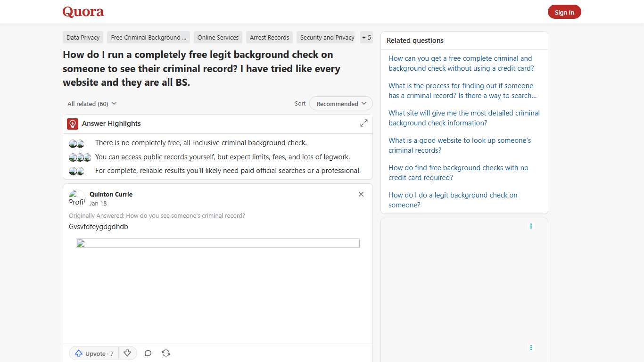Open the Recommended sort dropdown
Screen dimensions: 644x362
(x=340, y=103)
